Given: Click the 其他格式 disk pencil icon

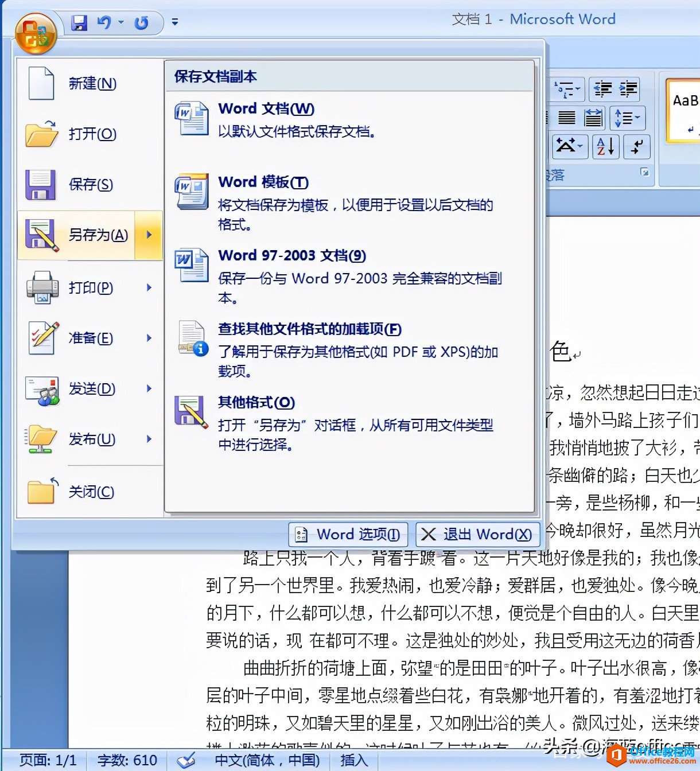Looking at the screenshot, I should coord(192,412).
